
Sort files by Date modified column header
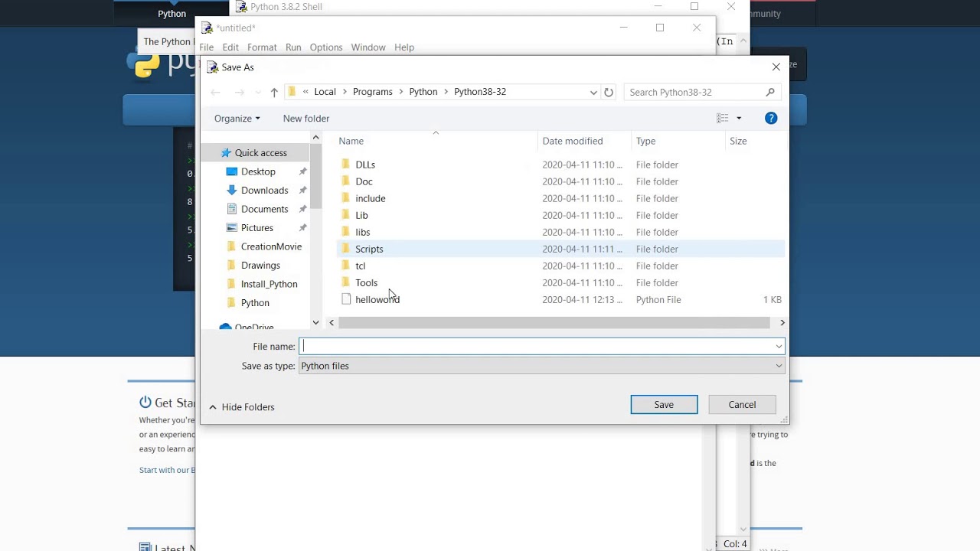(585, 141)
